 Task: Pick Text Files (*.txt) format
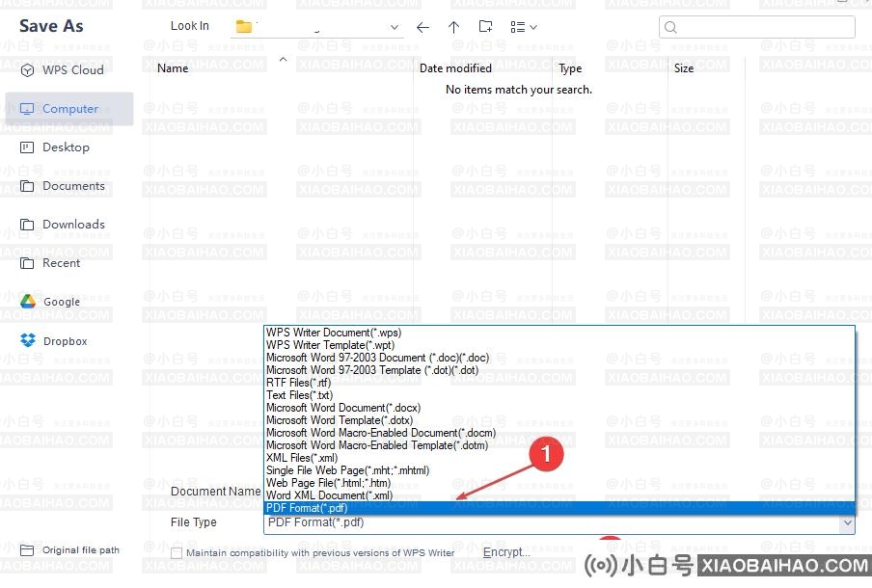(559, 395)
